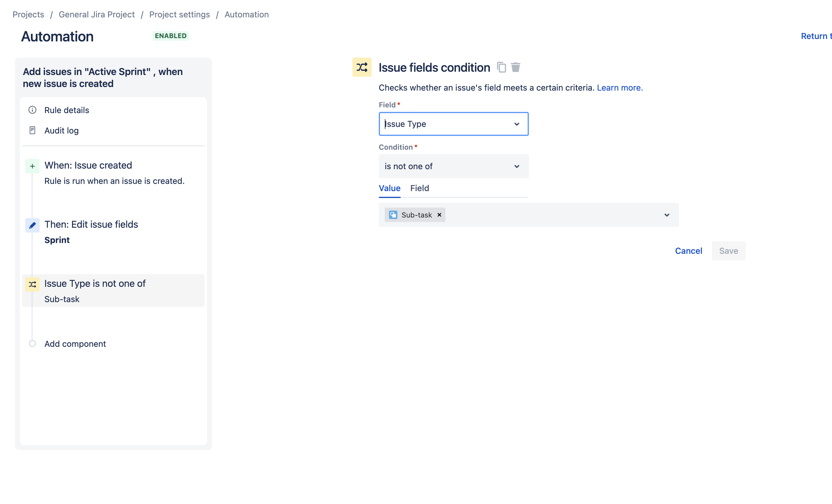Click the condition icon beside Issue Type is not one of
Screen dimensions: 832x504
click(32, 284)
